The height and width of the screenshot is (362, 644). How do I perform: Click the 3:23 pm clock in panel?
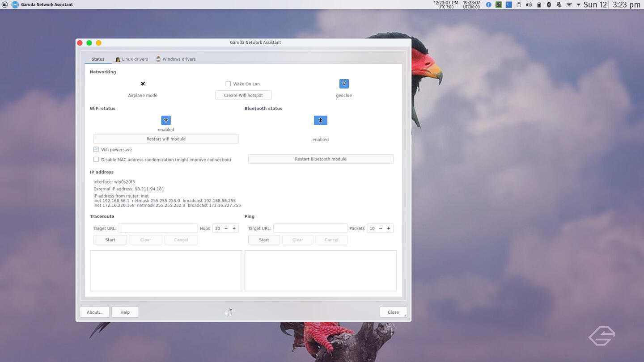(627, 4)
